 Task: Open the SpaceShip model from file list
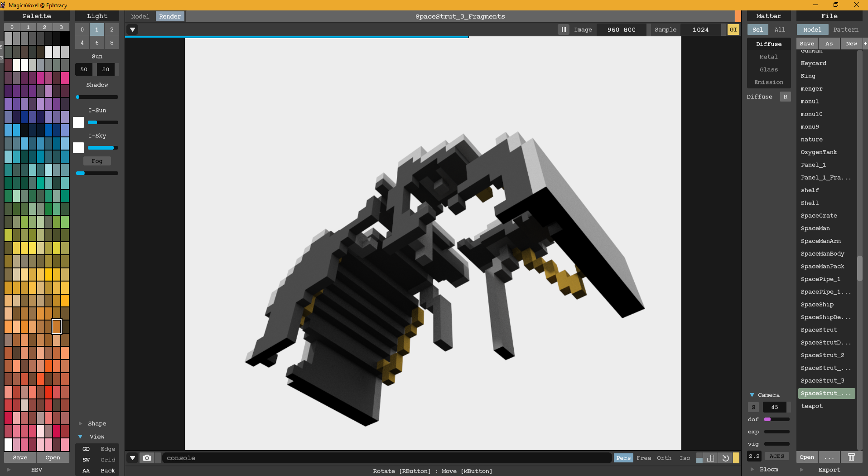pos(817,305)
